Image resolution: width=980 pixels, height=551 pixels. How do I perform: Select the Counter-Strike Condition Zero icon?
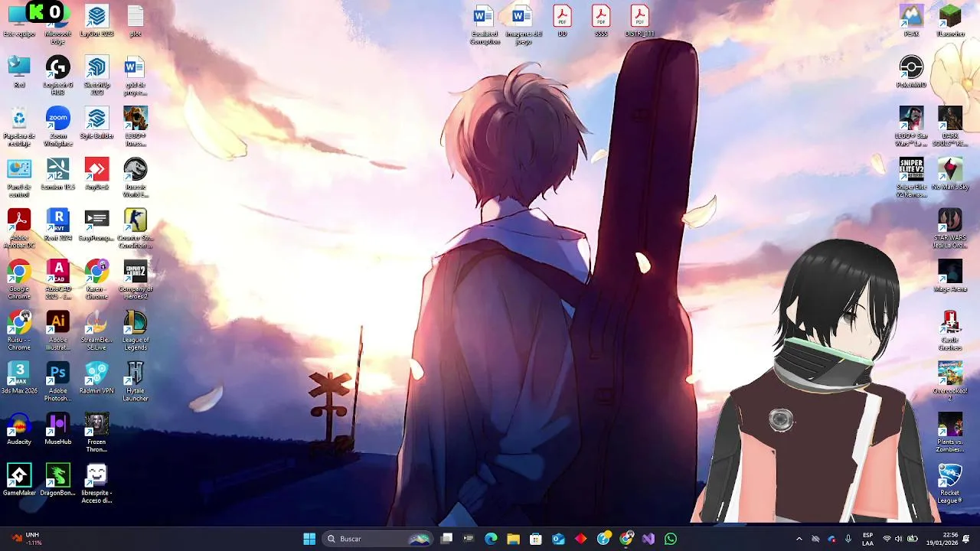click(136, 228)
